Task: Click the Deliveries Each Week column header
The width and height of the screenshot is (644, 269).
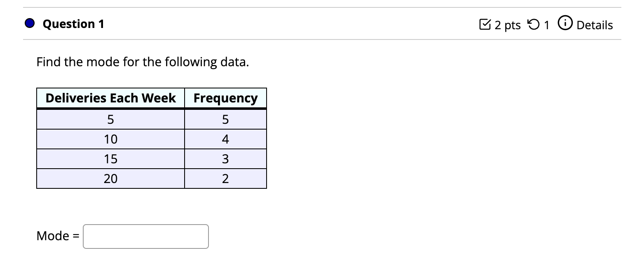Action: (110, 98)
